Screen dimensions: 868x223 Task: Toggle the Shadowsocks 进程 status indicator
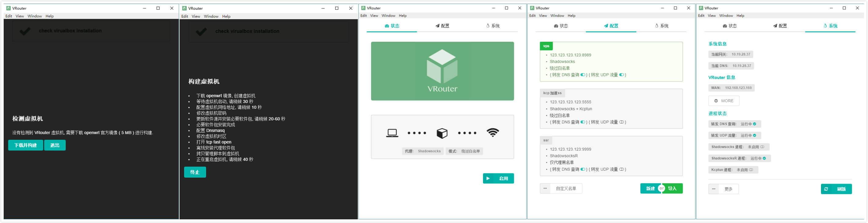[762, 147]
